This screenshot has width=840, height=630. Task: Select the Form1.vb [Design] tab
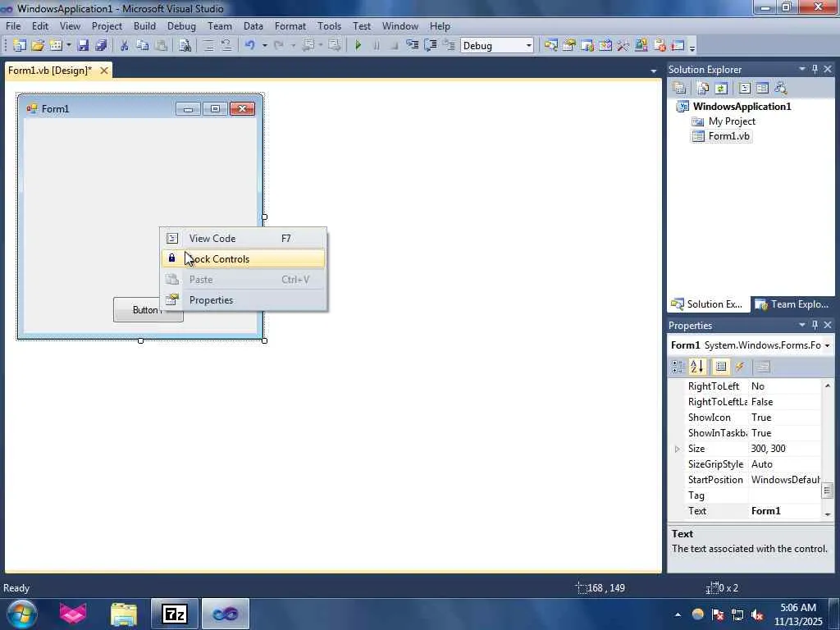click(50, 71)
